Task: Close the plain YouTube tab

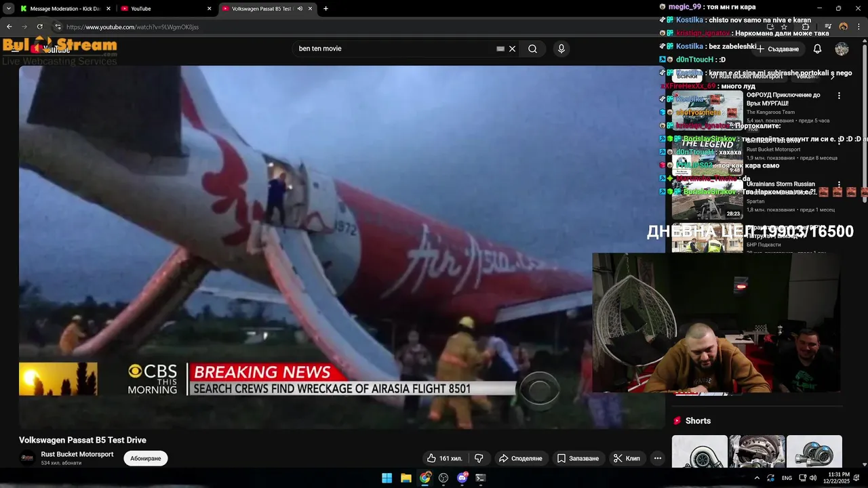Action: tap(209, 9)
